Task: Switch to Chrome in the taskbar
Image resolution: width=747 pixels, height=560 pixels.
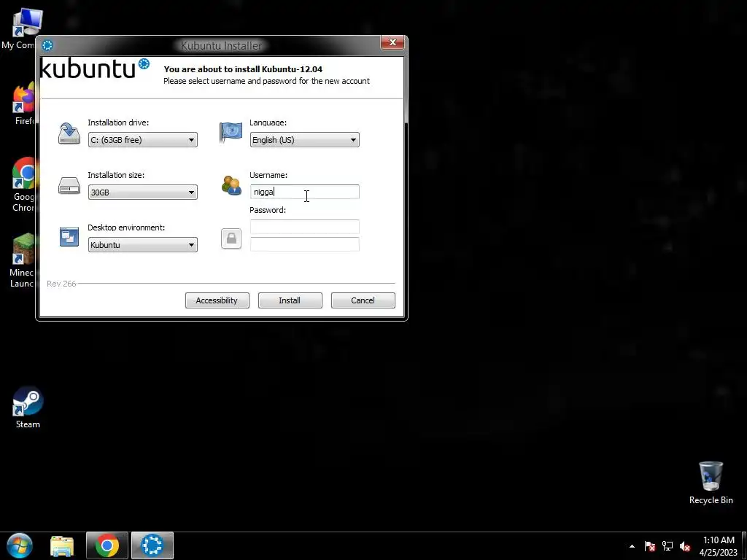Action: 107,545
